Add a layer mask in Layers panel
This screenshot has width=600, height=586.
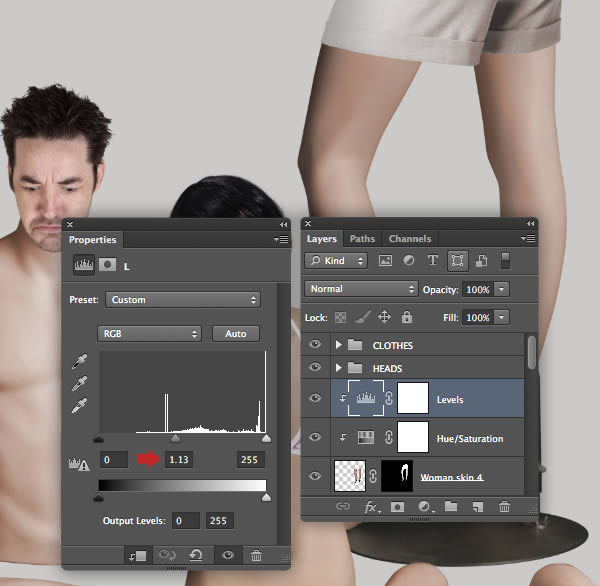pyautogui.click(x=395, y=508)
